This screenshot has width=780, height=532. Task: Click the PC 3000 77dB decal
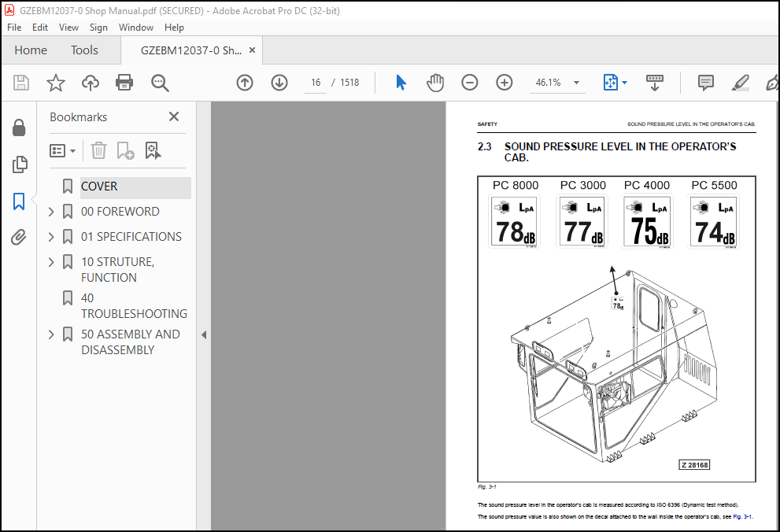582,222
